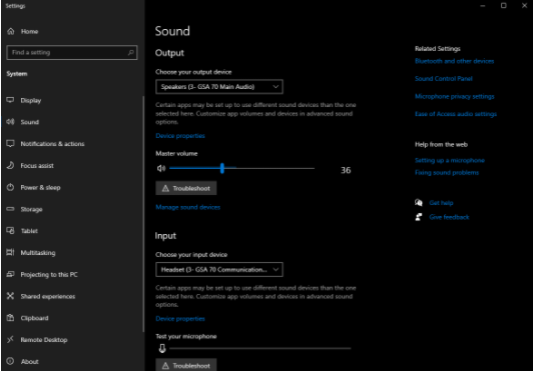
Task: Click the microphone icon under Test your microphone
Action: [x=162, y=348]
